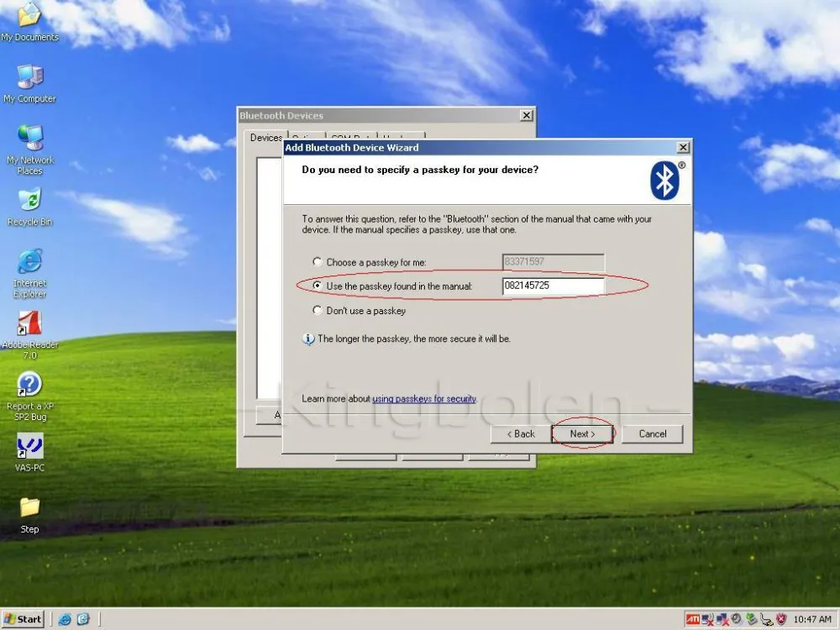Select Report a XP SP2 Bug icon
840x630 pixels.
coord(29,396)
